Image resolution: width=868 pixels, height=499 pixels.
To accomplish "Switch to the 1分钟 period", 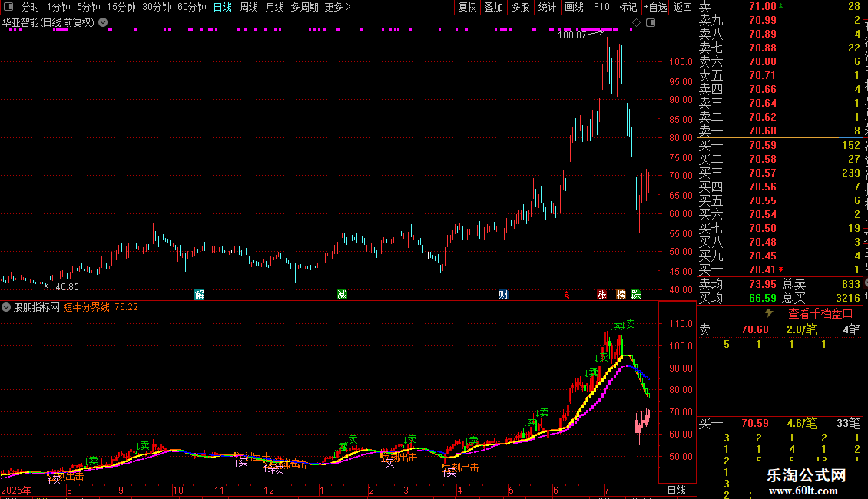I will (x=58, y=7).
